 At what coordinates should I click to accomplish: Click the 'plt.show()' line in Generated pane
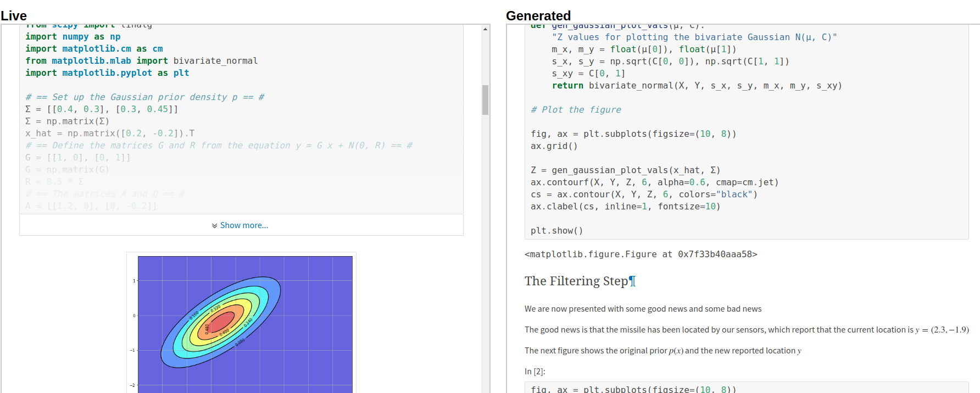pyautogui.click(x=557, y=231)
